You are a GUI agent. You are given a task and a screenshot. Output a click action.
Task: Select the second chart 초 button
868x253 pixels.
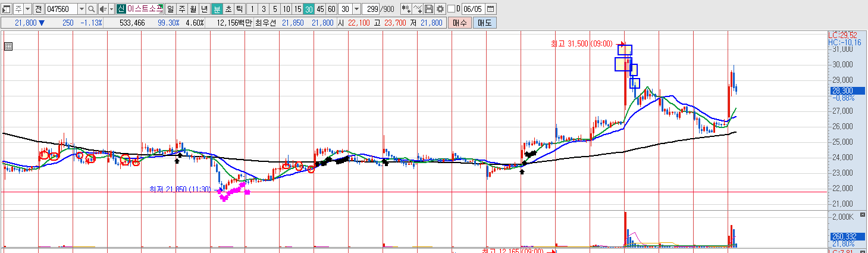pos(228,9)
